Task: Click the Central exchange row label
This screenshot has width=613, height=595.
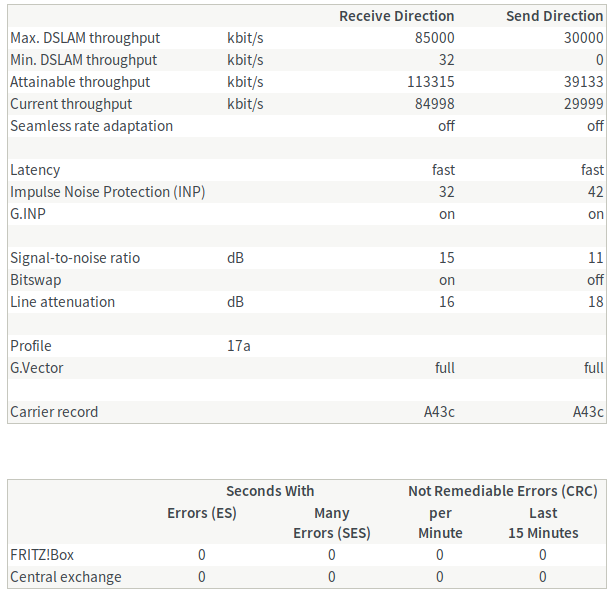Action: (66, 577)
